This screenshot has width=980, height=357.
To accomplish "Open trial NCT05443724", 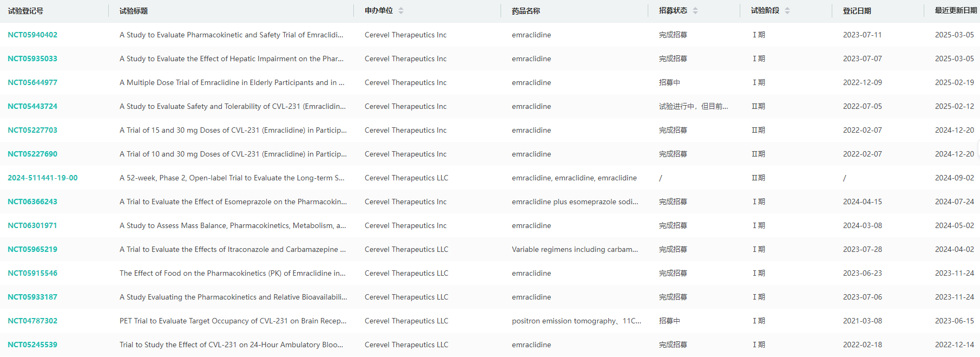I will tap(32, 106).
